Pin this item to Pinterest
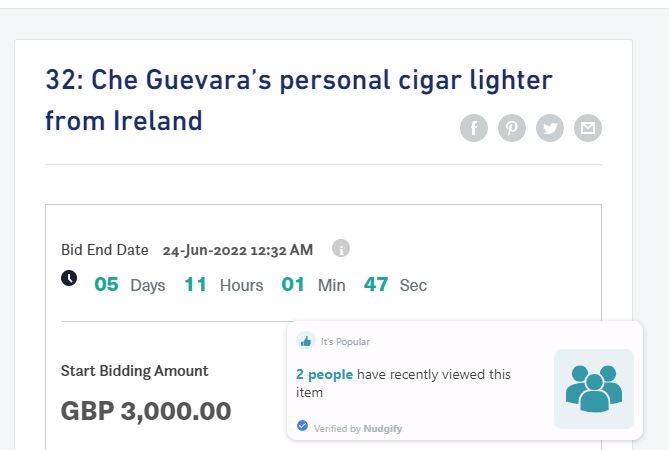 (512, 128)
